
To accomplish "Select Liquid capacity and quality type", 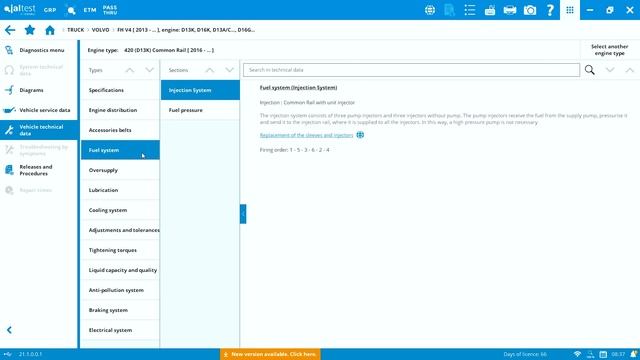I will (120, 270).
